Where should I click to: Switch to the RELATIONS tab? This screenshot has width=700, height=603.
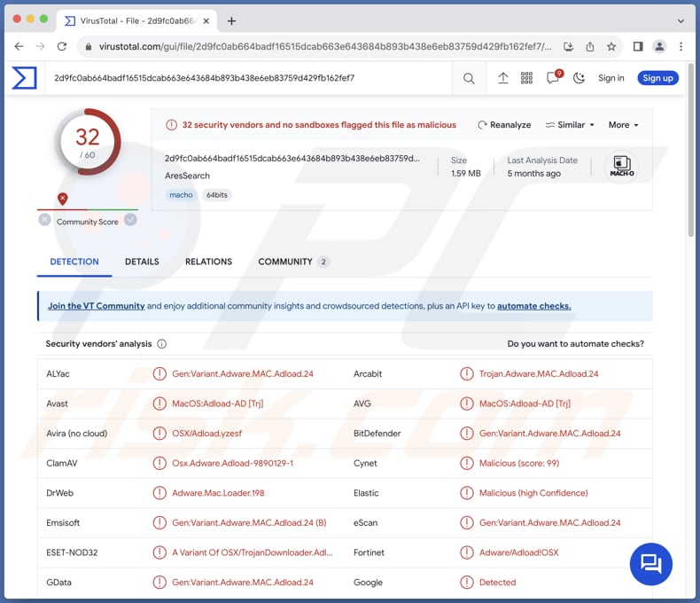208,262
